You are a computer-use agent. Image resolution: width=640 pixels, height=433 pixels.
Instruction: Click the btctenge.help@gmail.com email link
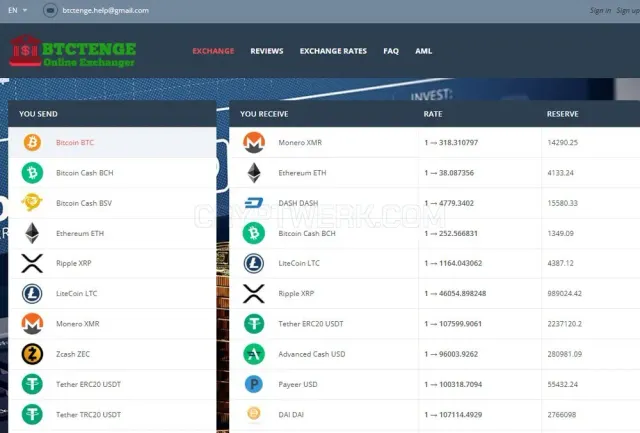[105, 11]
